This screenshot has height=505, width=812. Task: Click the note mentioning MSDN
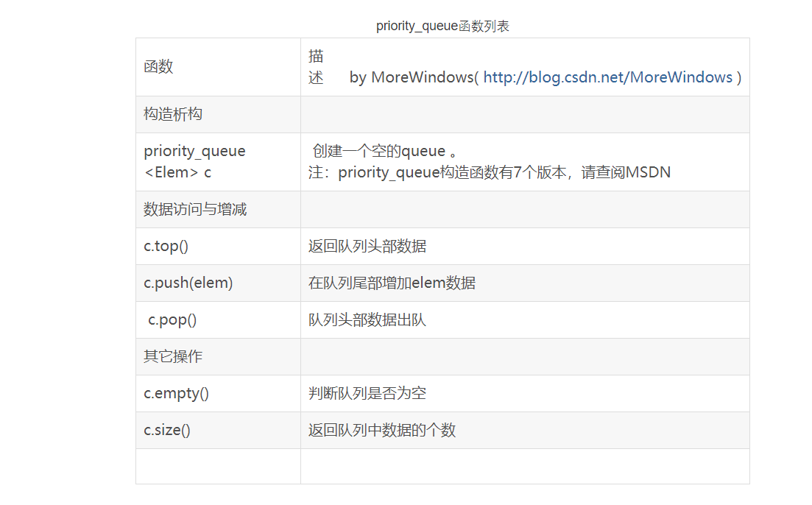pos(489,172)
